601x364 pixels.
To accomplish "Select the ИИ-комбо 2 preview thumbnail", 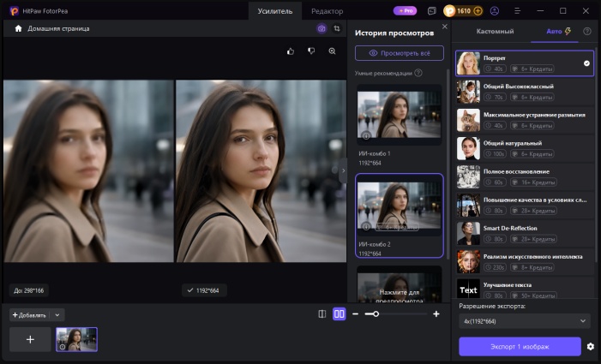I will (400, 206).
